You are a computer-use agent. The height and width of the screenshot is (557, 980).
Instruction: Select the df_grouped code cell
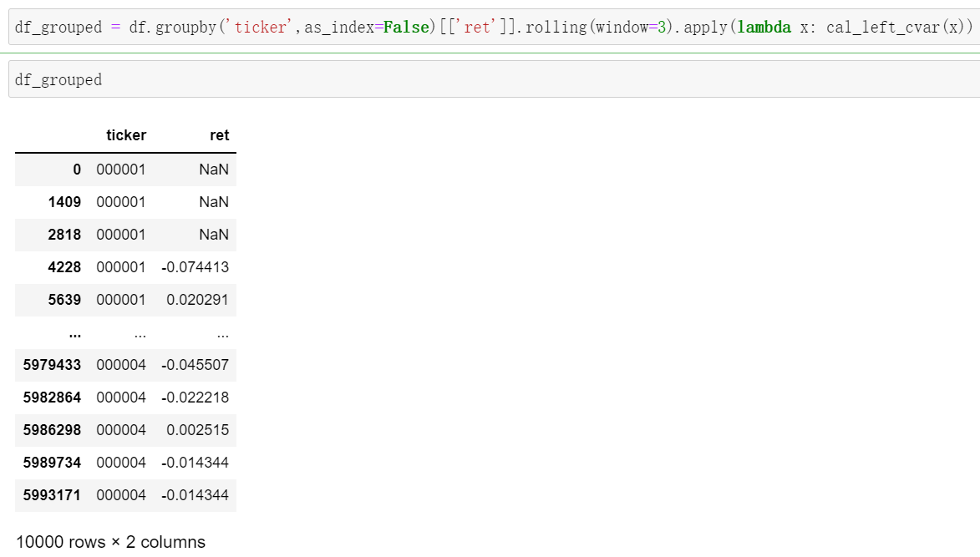click(494, 79)
